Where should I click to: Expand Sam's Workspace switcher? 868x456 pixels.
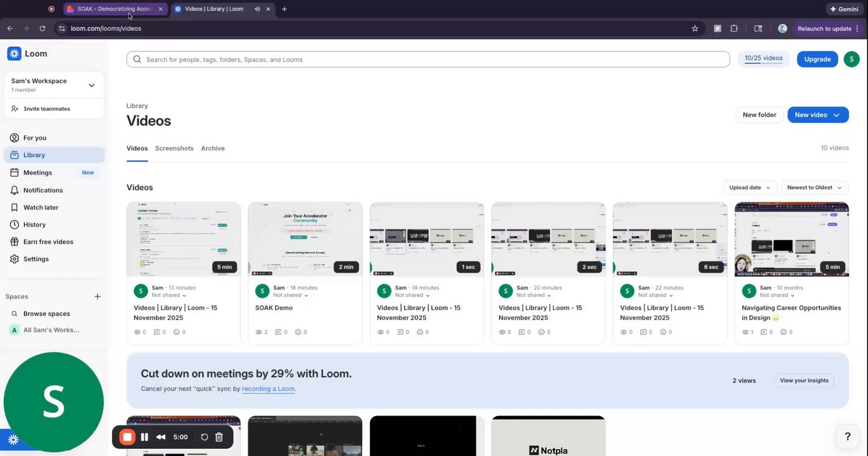(54, 85)
